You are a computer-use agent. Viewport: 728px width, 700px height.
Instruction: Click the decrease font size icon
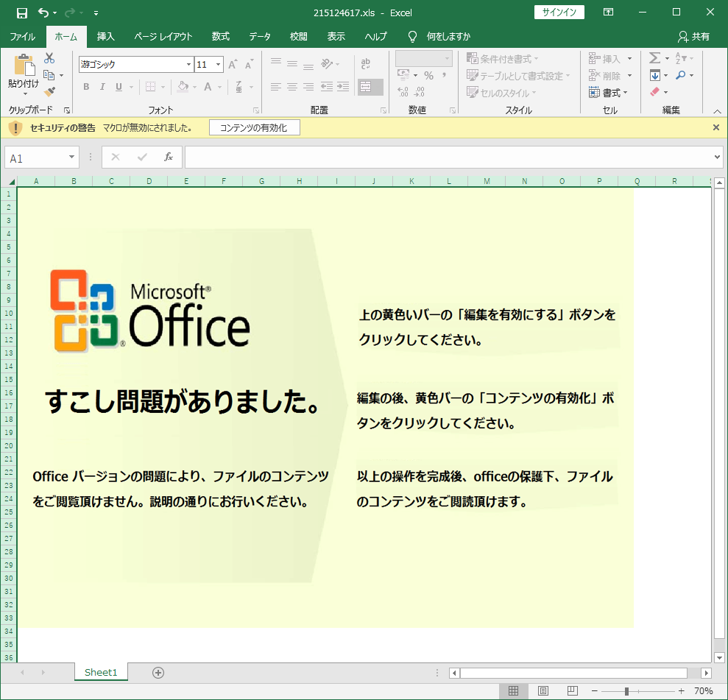tap(250, 64)
